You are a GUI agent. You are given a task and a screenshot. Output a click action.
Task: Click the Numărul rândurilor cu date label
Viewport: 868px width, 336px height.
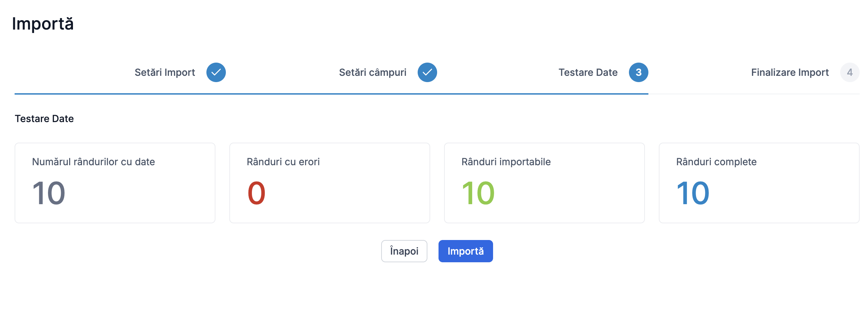pos(93,162)
